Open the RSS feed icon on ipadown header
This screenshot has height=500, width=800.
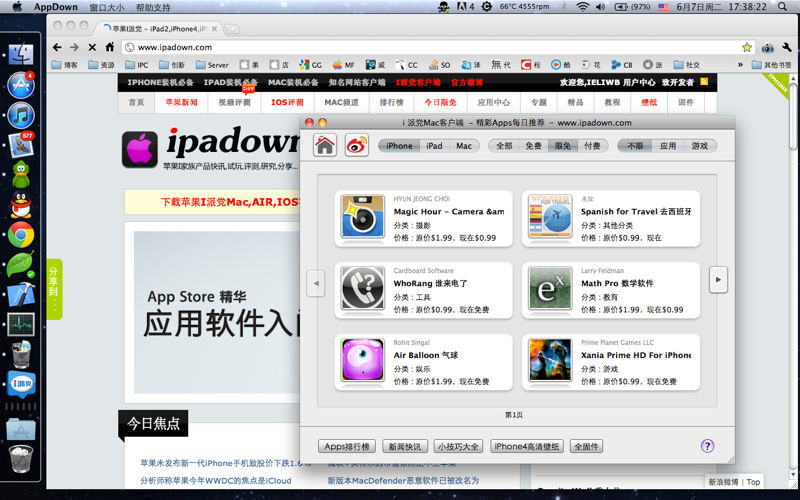coord(704,82)
